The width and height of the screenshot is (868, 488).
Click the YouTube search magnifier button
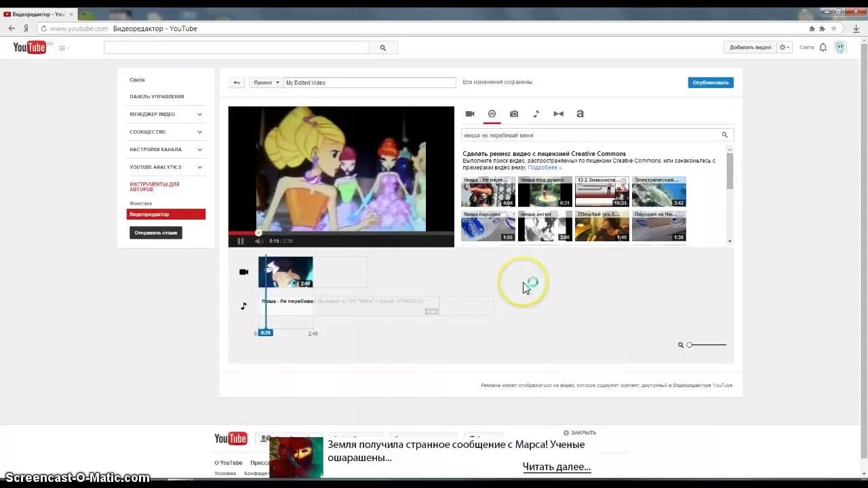[x=382, y=47]
